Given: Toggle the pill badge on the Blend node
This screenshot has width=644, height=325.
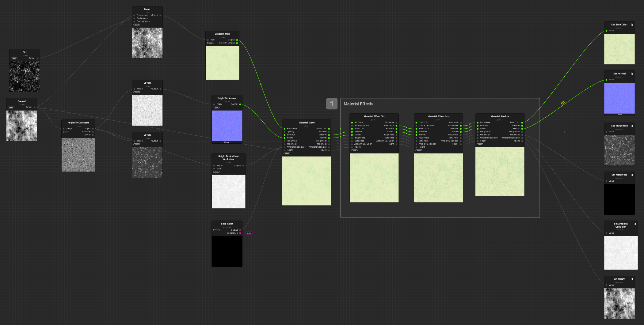Looking at the screenshot, I should [137, 25].
